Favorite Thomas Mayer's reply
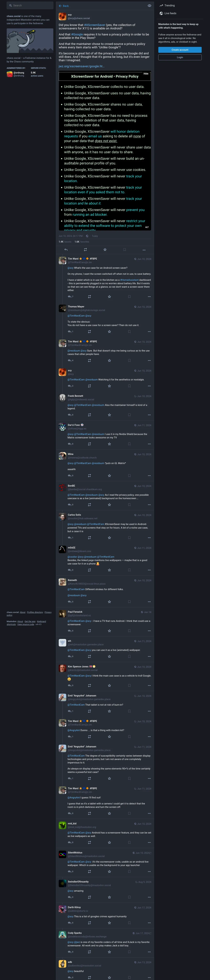 (109, 331)
